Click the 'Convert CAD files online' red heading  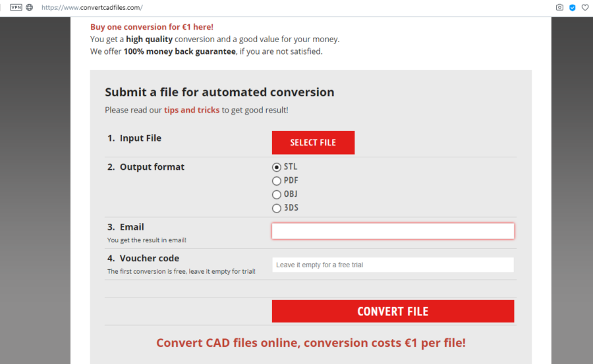311,343
